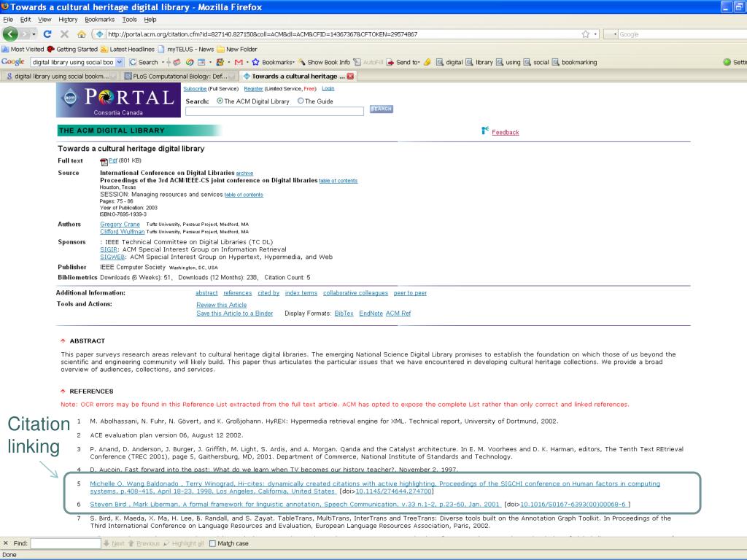Click Review this Article link

222,305
